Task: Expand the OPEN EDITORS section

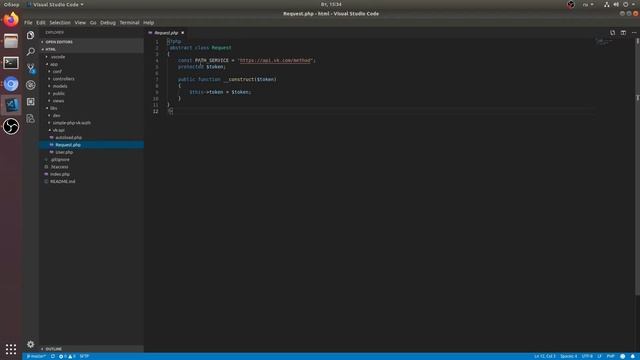Action: tap(91, 42)
